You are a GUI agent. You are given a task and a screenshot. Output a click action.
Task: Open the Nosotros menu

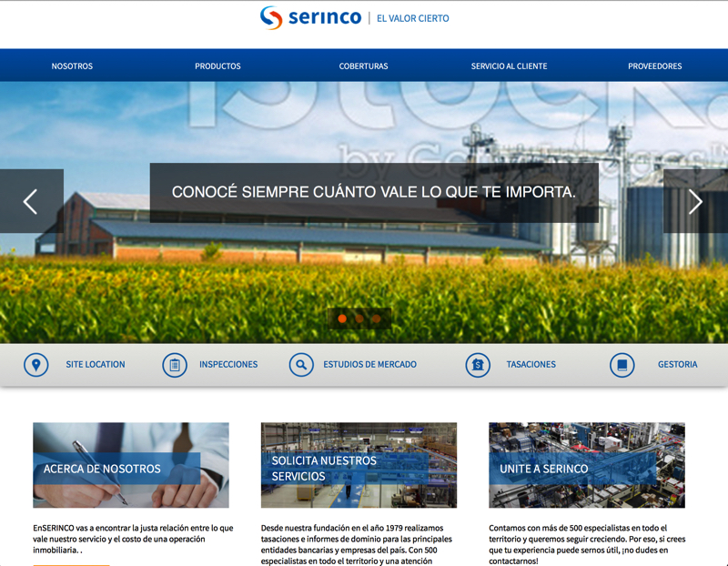click(x=72, y=66)
